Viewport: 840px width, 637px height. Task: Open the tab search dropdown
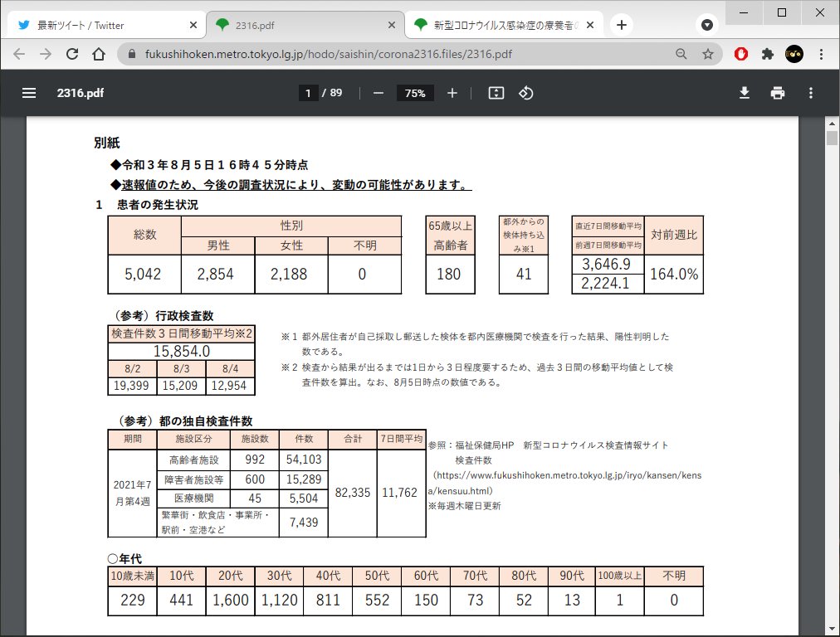tap(707, 25)
